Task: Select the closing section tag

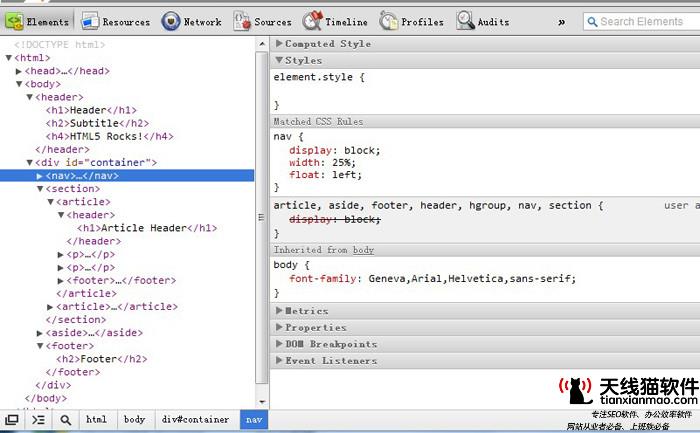Action: click(75, 320)
